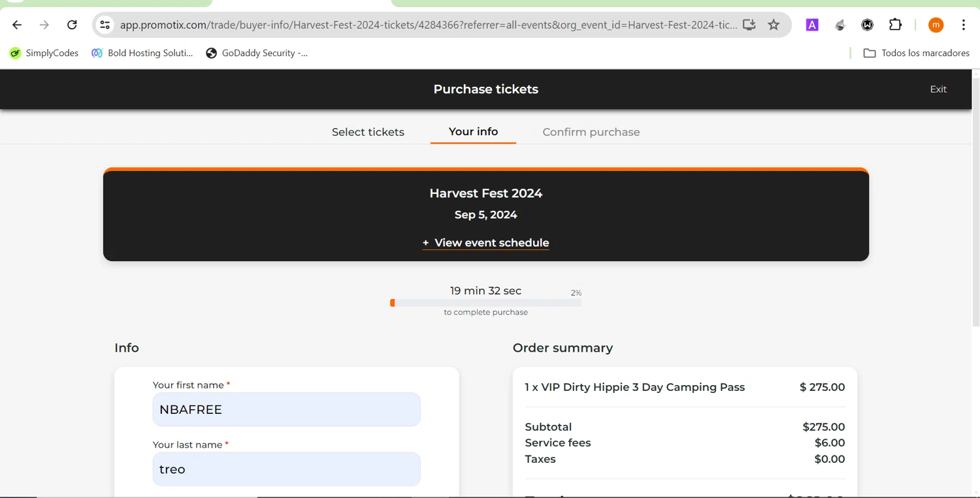Switch to the Select tickets step
Screen dimensions: 980x498
click(368, 132)
